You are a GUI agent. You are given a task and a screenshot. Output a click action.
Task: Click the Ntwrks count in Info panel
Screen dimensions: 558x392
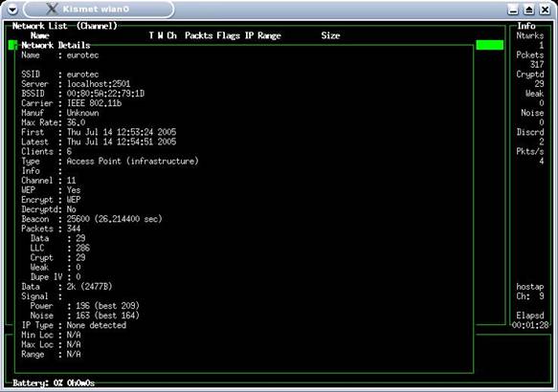(530, 40)
